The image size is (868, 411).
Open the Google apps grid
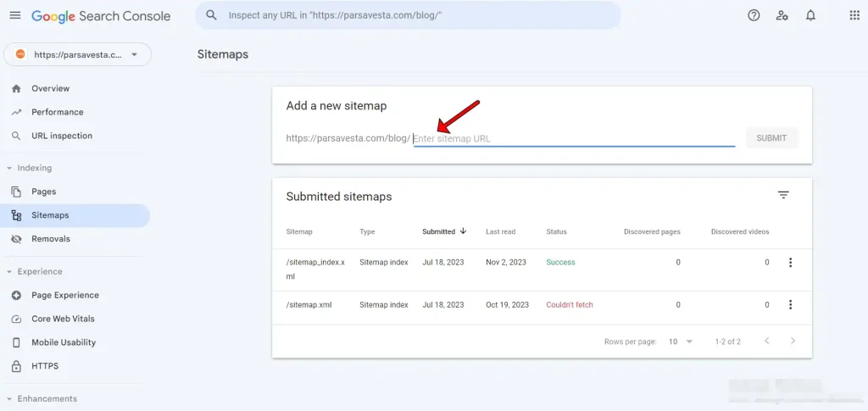[854, 15]
